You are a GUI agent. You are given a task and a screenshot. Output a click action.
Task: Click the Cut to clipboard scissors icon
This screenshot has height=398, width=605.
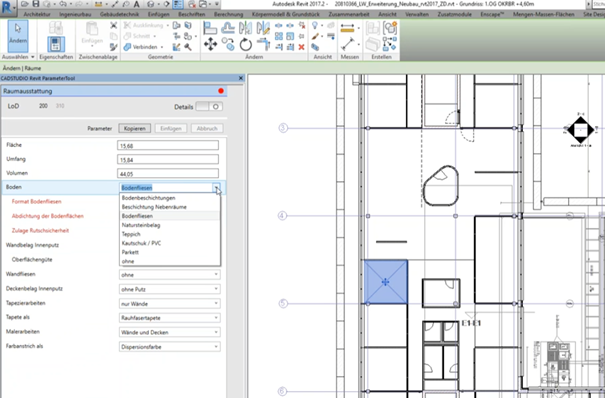113,25
